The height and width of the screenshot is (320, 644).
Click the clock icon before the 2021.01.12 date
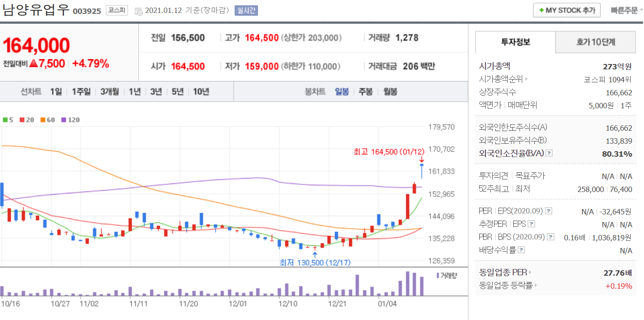pos(138,11)
